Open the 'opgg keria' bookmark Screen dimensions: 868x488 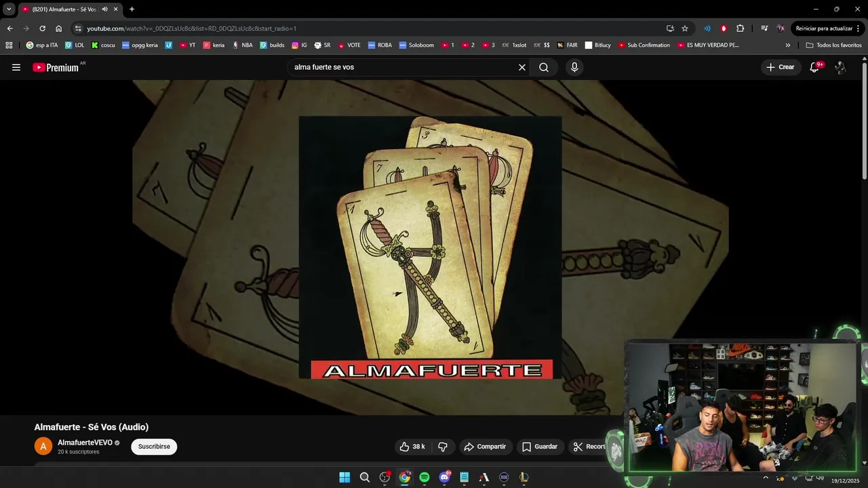pos(140,45)
